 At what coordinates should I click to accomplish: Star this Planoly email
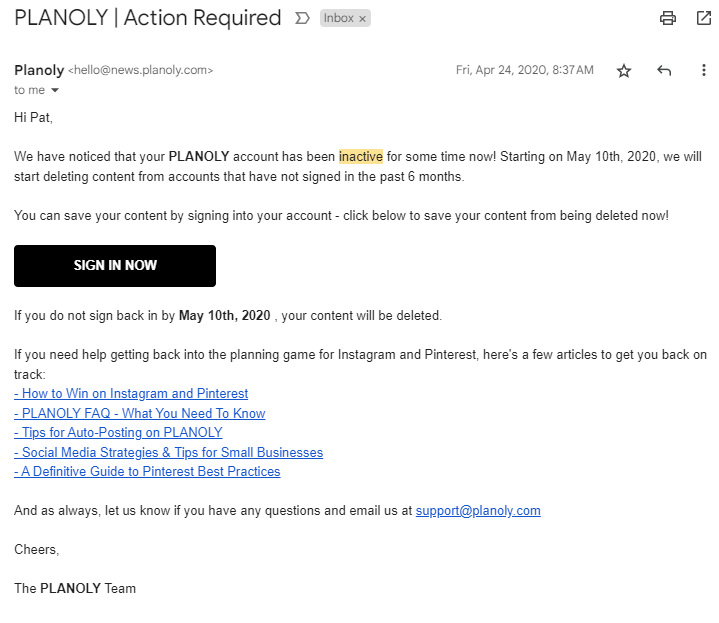[624, 70]
